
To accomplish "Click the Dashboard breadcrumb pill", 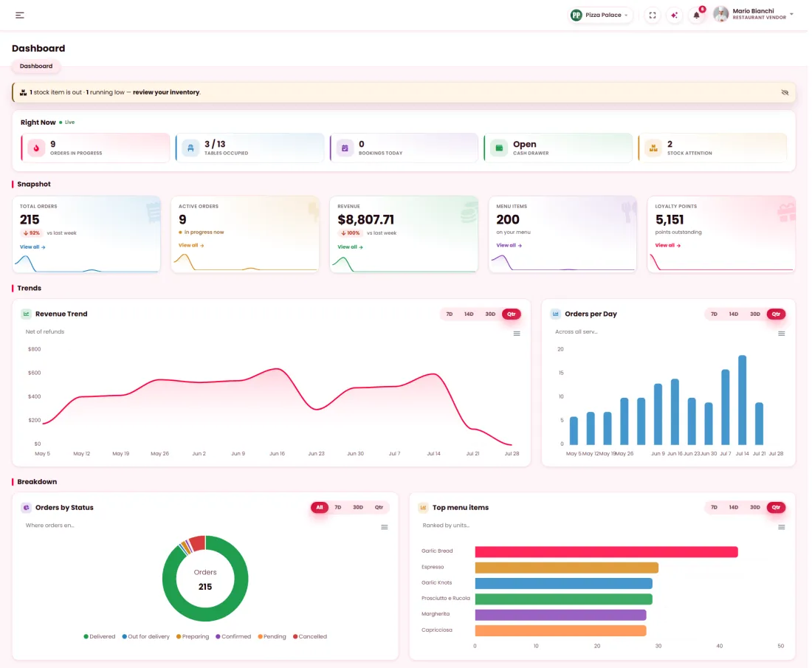I will click(x=36, y=66).
